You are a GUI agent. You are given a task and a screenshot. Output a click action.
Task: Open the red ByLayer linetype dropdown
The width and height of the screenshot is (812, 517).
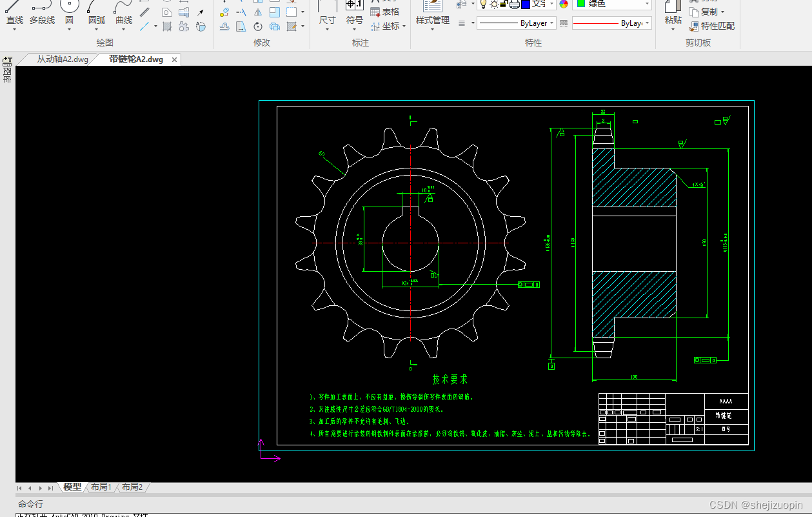612,23
